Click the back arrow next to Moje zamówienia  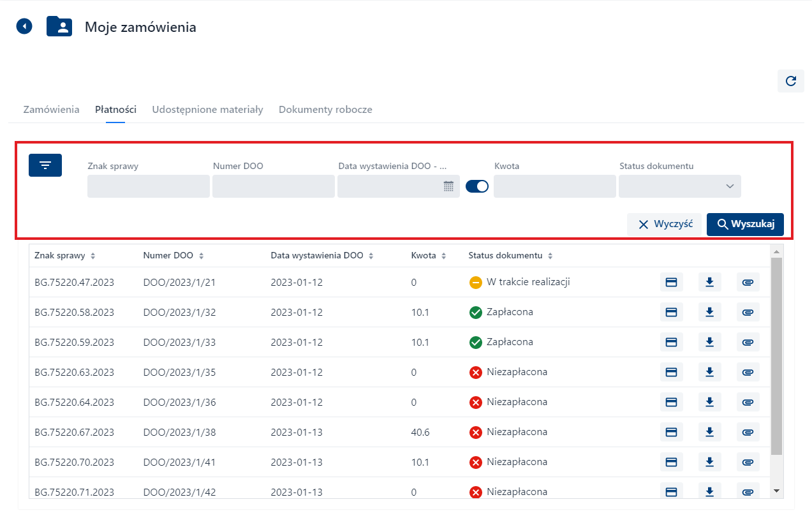pyautogui.click(x=24, y=27)
